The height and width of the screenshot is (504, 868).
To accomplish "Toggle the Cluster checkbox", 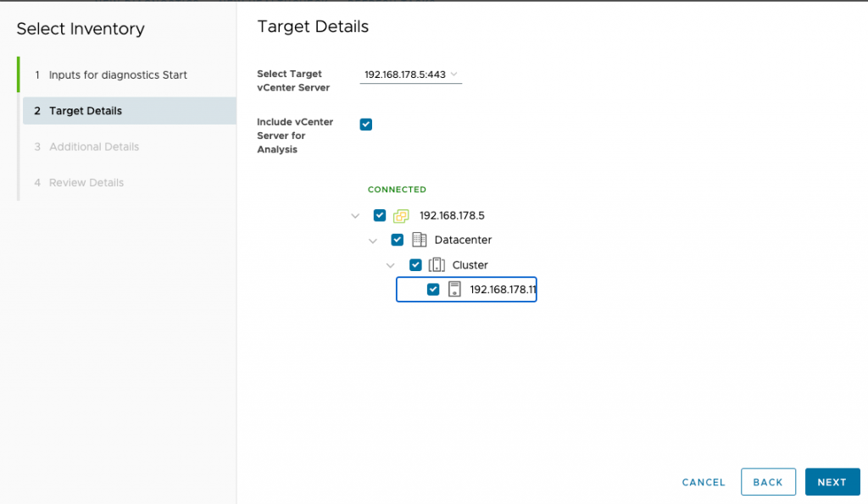I will click(x=415, y=265).
